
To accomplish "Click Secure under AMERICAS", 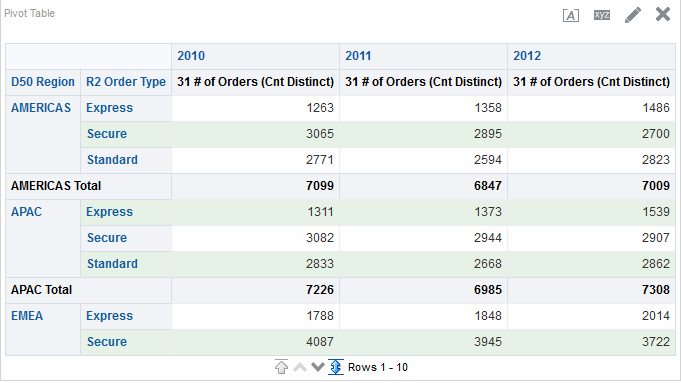I will 107,134.
